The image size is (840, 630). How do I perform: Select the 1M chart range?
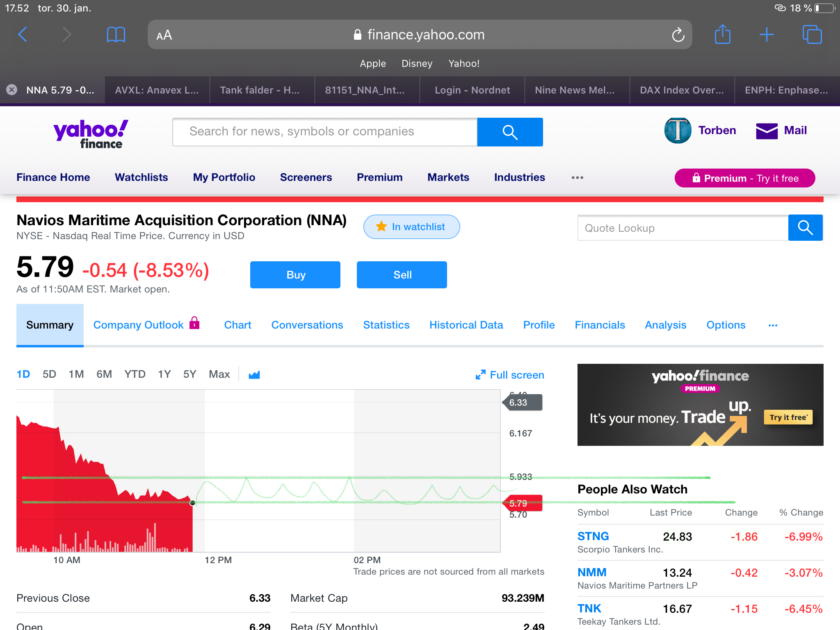coord(76,374)
